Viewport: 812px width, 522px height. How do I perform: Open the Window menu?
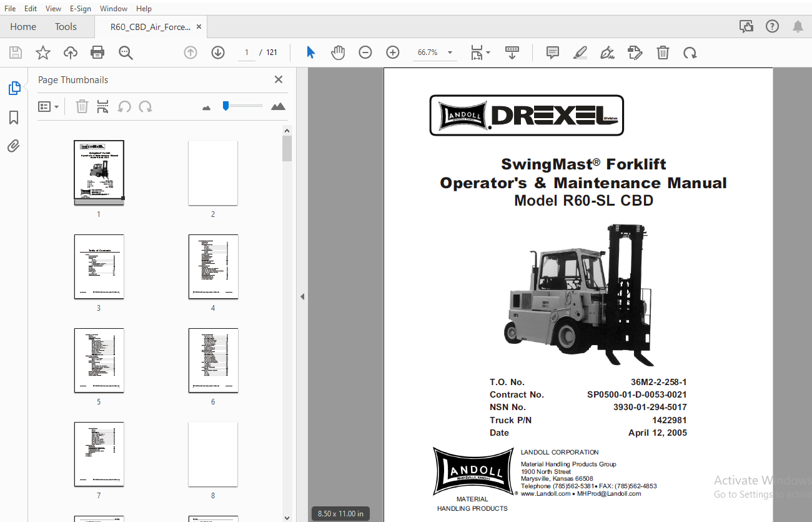click(114, 9)
